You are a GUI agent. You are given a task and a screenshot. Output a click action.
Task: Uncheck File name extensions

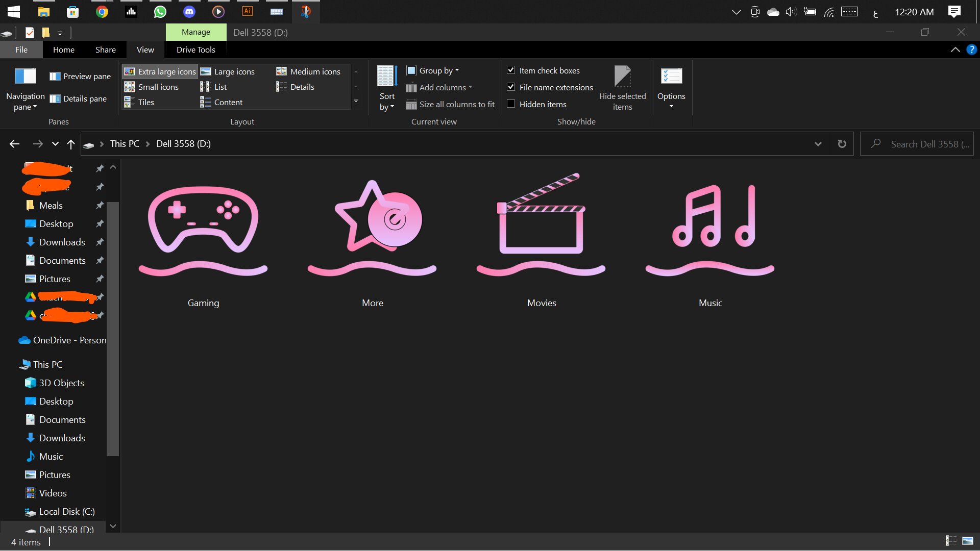[511, 87]
